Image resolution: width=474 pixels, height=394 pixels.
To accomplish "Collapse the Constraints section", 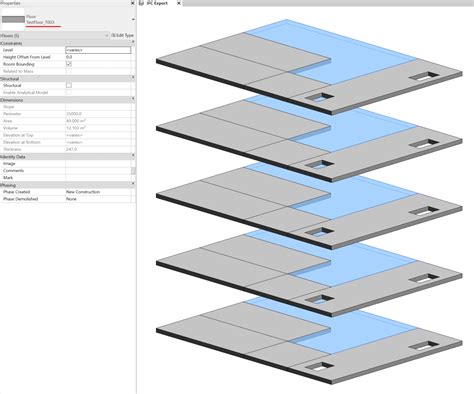I will (133, 43).
